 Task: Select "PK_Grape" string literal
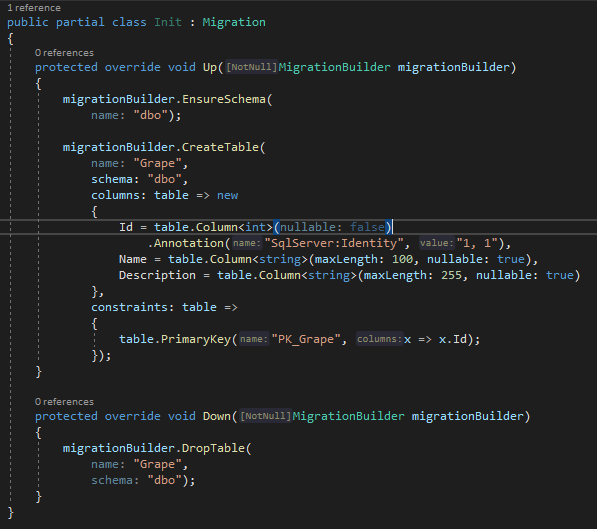tap(306, 339)
